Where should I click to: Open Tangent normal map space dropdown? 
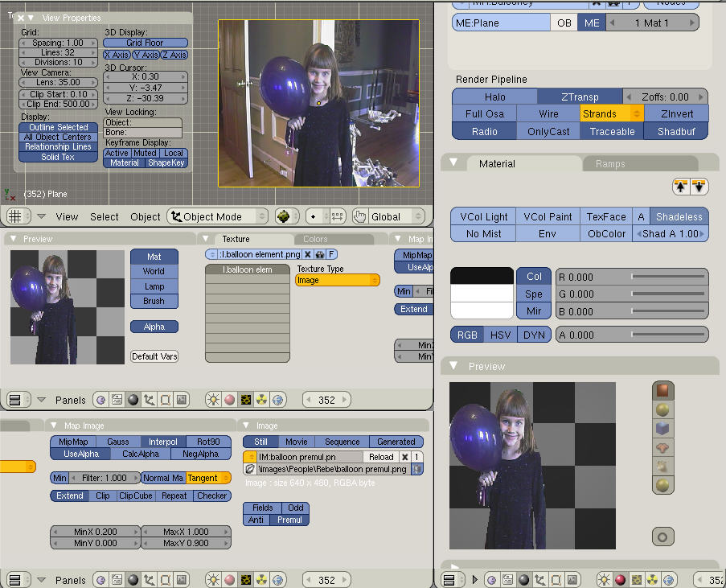208,478
